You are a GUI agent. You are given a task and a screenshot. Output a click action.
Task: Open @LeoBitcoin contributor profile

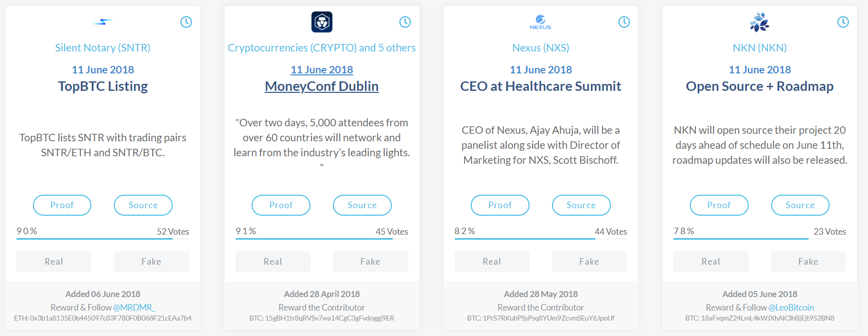click(791, 308)
